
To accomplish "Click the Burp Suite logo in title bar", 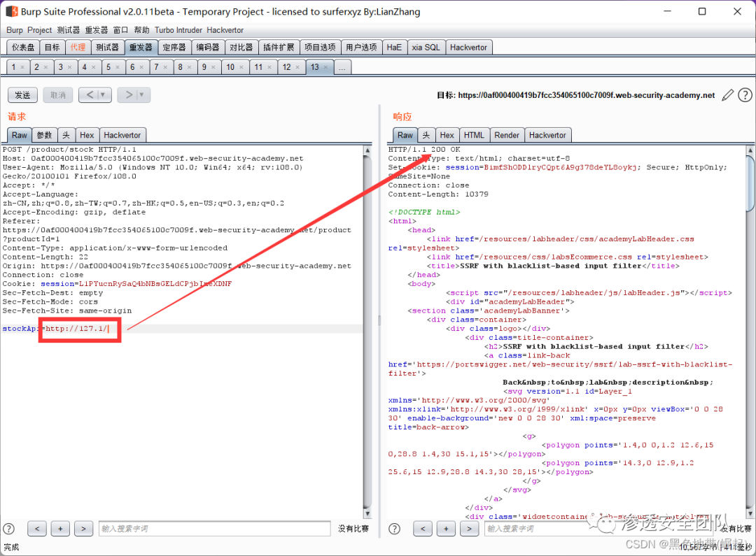I will 12,11.
